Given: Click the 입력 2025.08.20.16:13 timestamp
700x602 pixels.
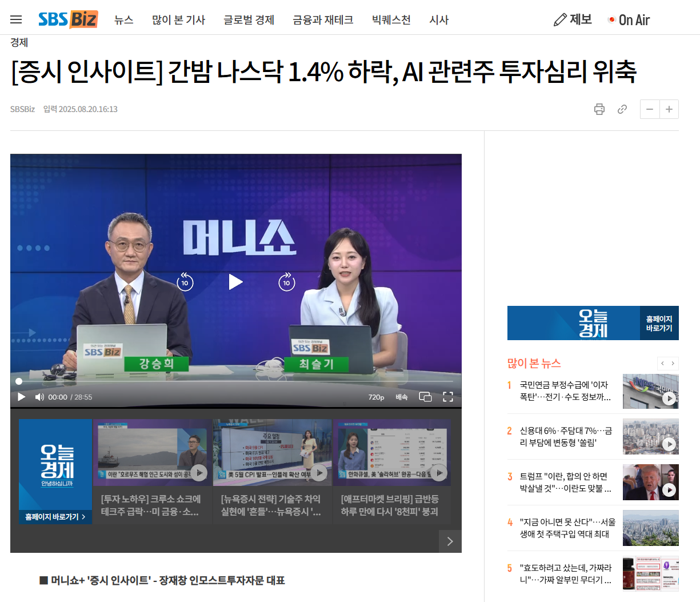Looking at the screenshot, I should 81,109.
